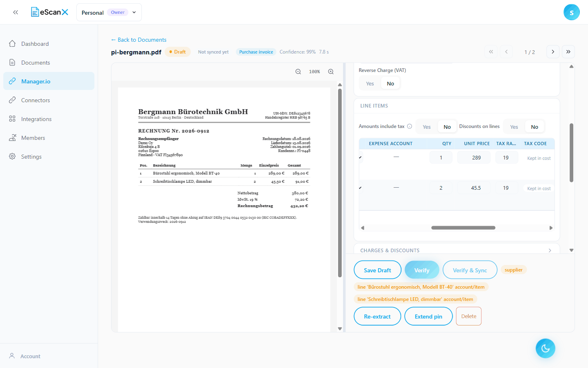Set Discounts on lines to Yes
Viewport: 588px width, 368px height.
point(514,127)
